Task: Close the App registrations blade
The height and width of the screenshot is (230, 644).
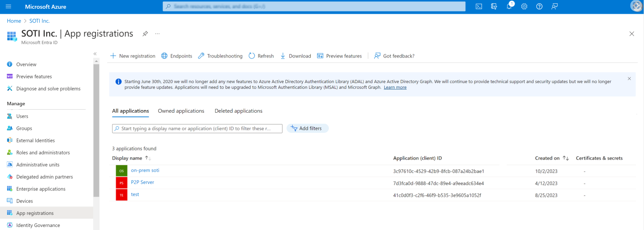Action: (632, 34)
